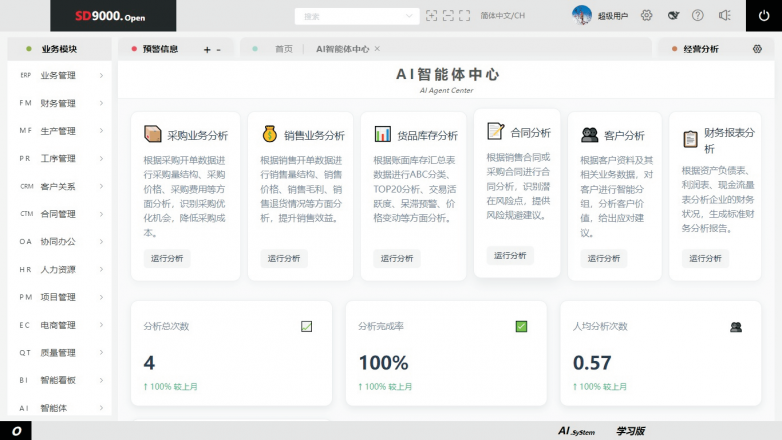Toggle the 分析完成率 green checkbox icon
782x440 pixels.
521,326
